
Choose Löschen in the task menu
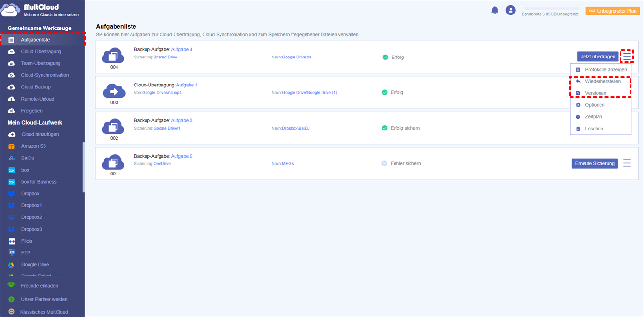594,129
